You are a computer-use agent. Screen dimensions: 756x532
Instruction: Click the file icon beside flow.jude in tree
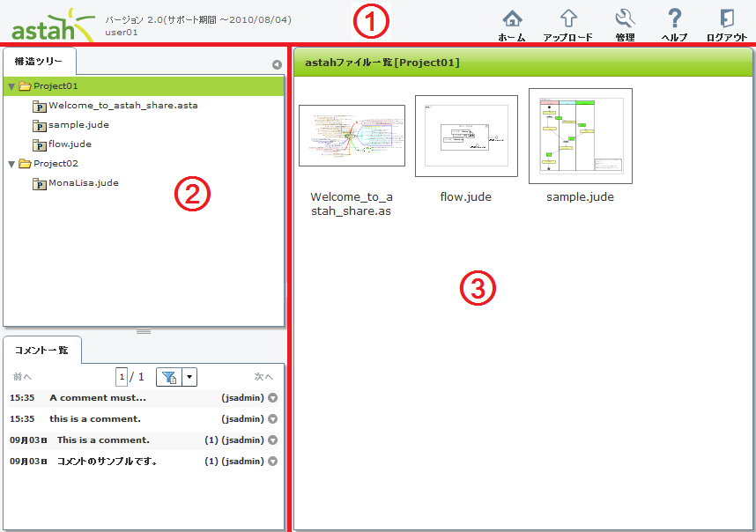click(x=39, y=145)
